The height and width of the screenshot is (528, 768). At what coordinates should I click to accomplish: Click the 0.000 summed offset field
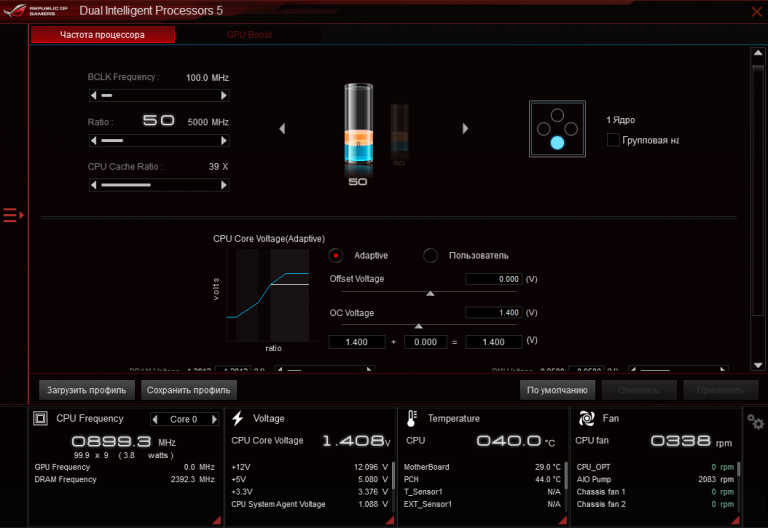click(x=425, y=342)
